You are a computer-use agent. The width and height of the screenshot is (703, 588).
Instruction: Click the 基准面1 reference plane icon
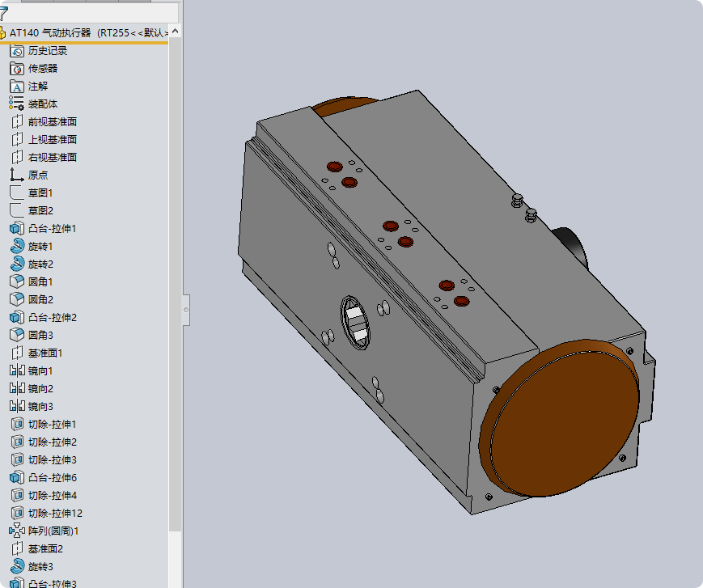pos(17,353)
